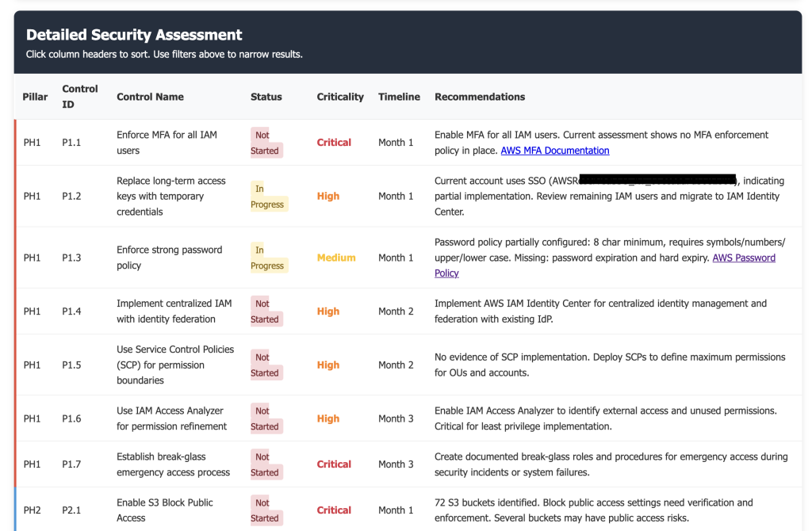Click In Progress badge for P1.2
Viewport: 812px width, 531px height.
coord(266,197)
